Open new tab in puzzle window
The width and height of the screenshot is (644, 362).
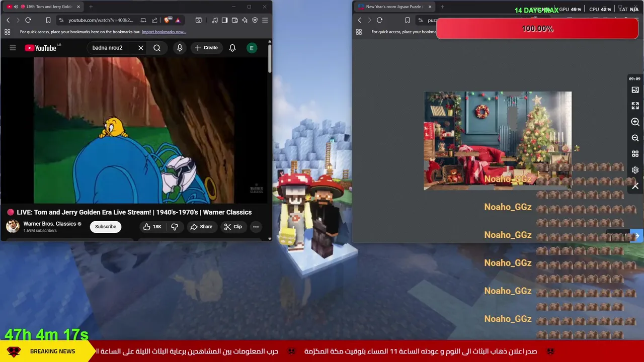click(x=442, y=7)
